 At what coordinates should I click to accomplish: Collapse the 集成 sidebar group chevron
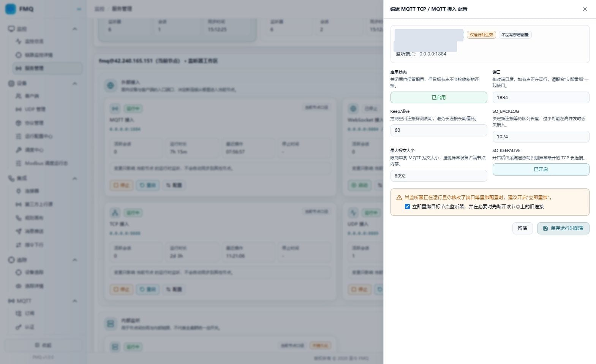coord(75,178)
